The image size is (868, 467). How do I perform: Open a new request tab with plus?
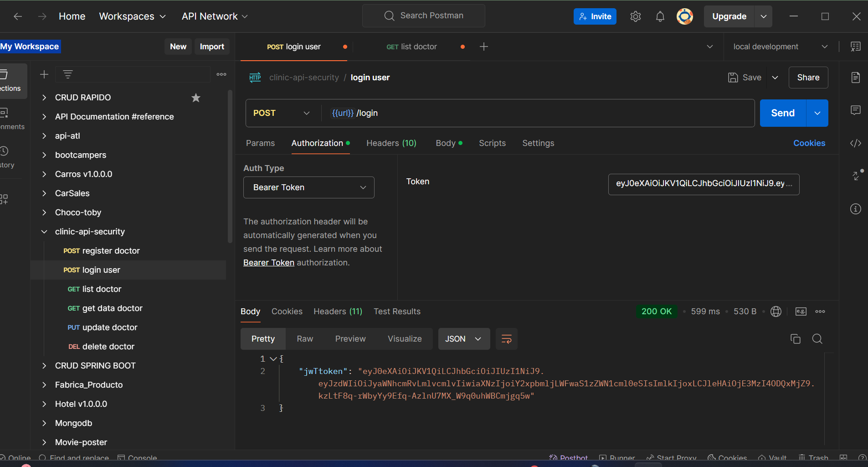[484, 47]
